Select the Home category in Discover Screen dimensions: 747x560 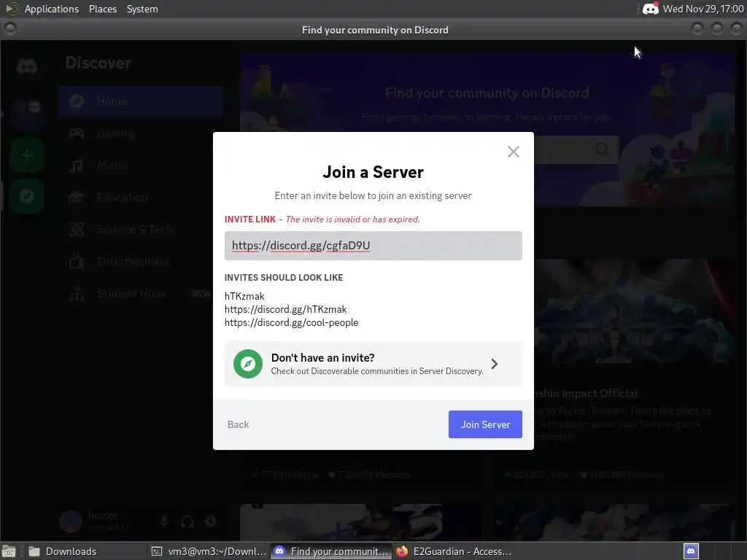coord(140,101)
